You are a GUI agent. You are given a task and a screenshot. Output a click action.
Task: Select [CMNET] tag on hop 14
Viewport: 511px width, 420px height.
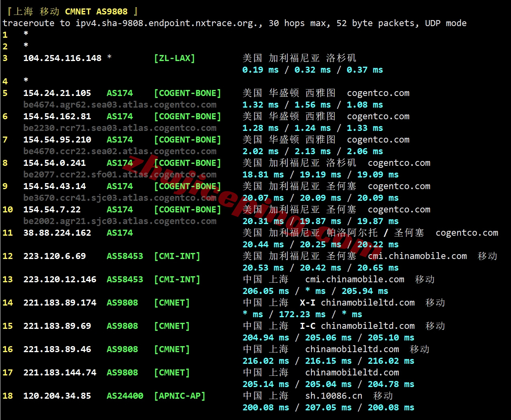point(172,303)
